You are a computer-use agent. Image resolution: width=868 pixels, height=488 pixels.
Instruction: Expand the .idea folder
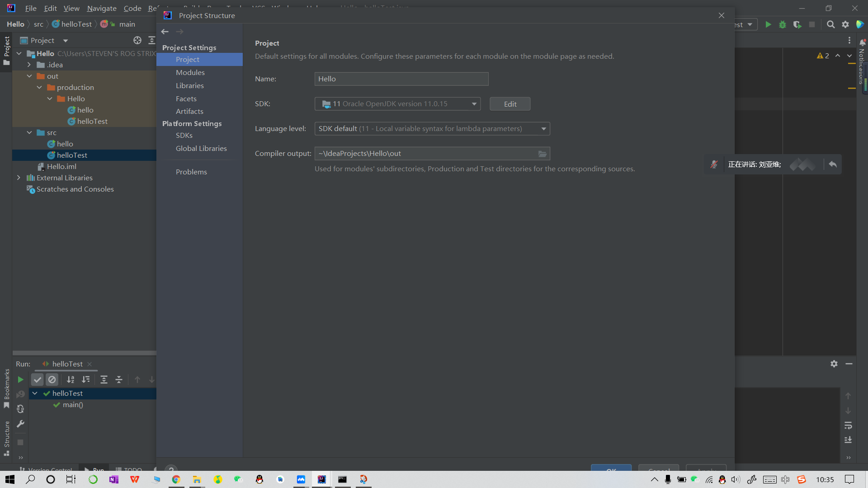(29, 65)
